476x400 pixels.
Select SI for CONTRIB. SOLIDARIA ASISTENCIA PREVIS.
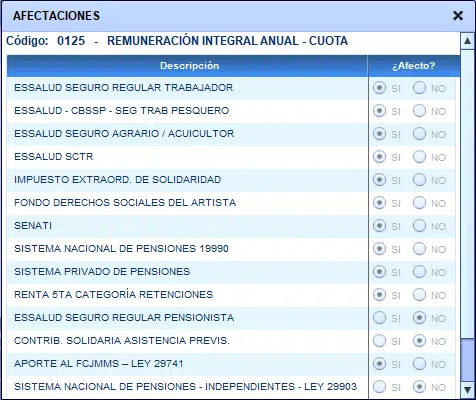pos(379,341)
